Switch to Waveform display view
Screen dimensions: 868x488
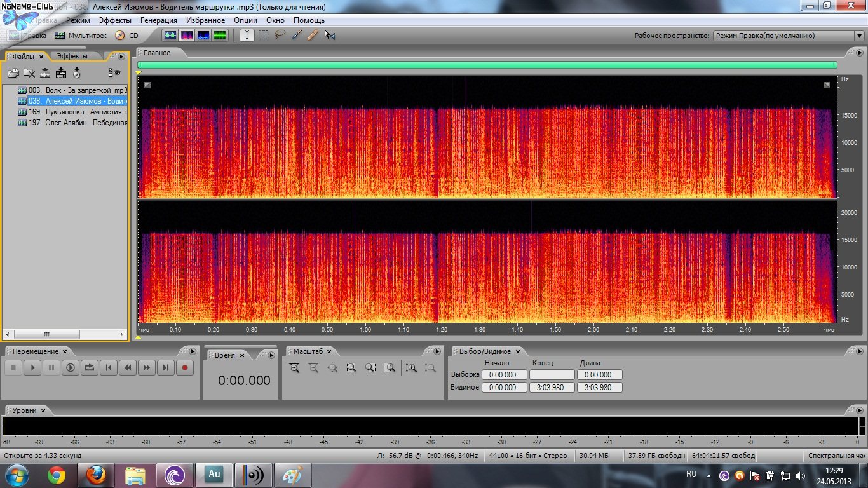point(170,36)
